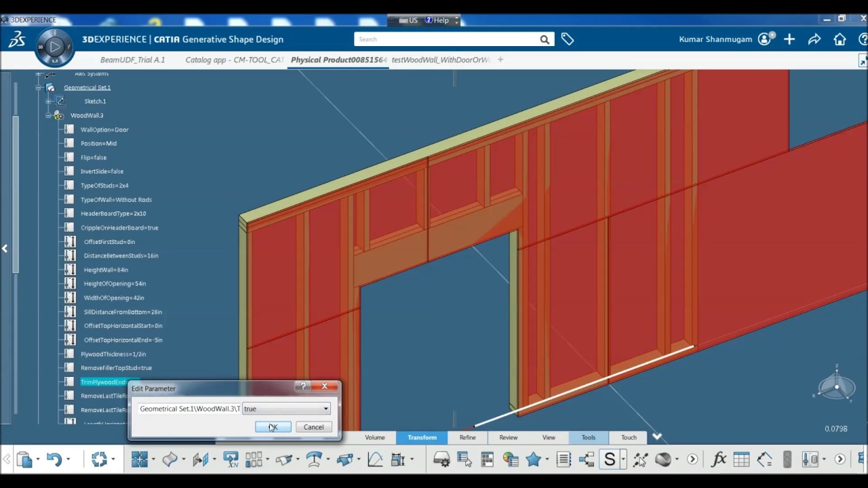Select PlywoodThickness=1/2in parameter in tree
This screenshot has height=488, width=868.
(113, 354)
